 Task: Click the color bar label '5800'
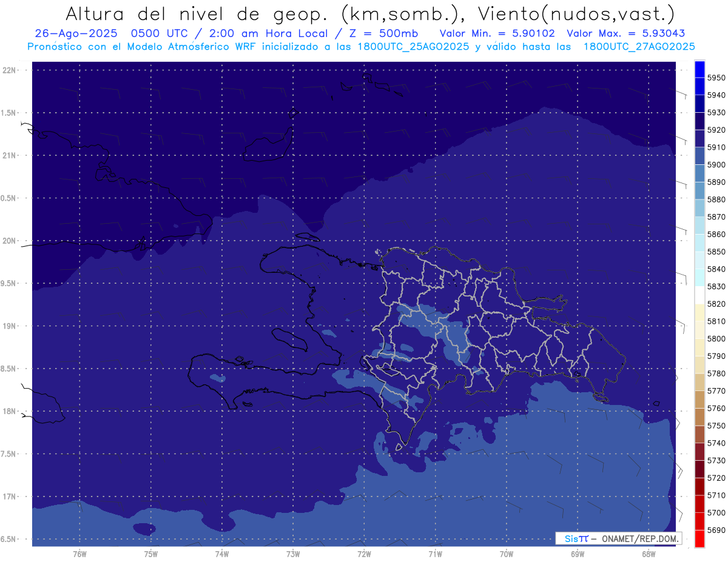click(716, 339)
